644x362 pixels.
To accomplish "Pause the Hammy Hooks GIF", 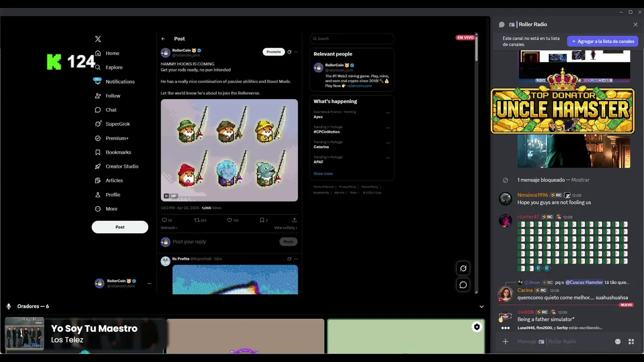I will click(x=166, y=196).
